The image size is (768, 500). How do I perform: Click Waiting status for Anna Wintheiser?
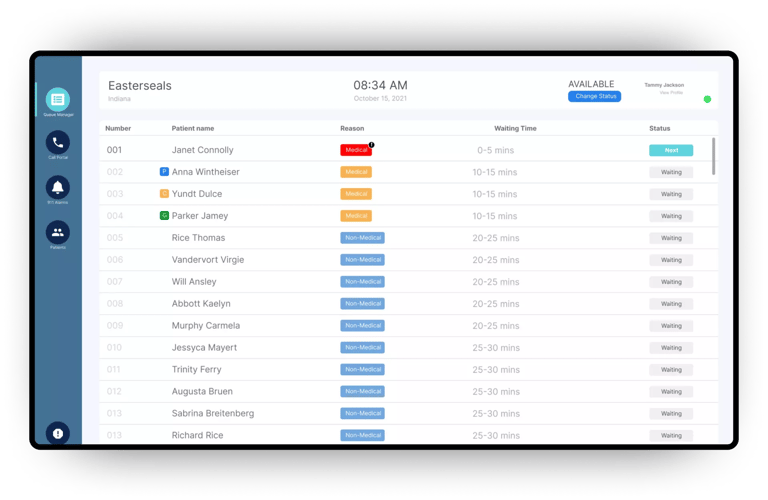point(671,172)
